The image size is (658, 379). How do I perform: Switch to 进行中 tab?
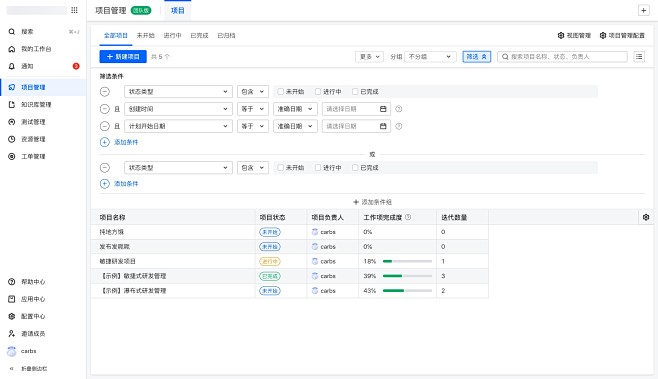pos(172,36)
